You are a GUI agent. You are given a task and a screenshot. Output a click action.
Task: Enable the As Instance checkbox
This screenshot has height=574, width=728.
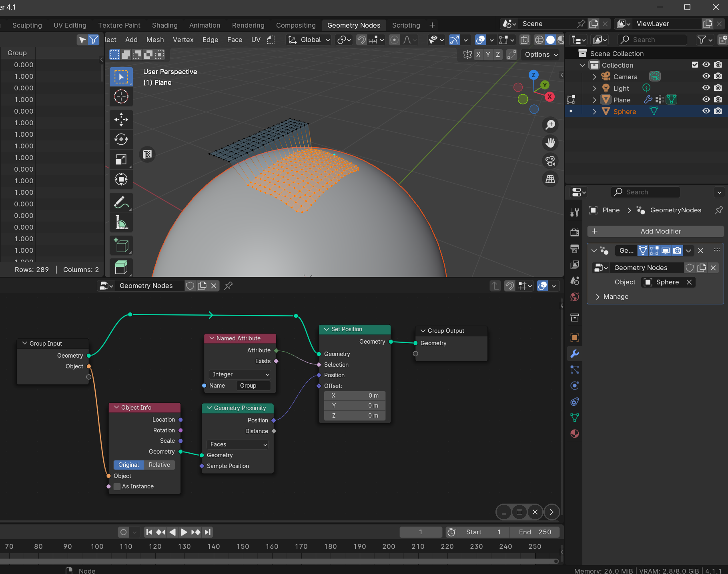(x=117, y=486)
